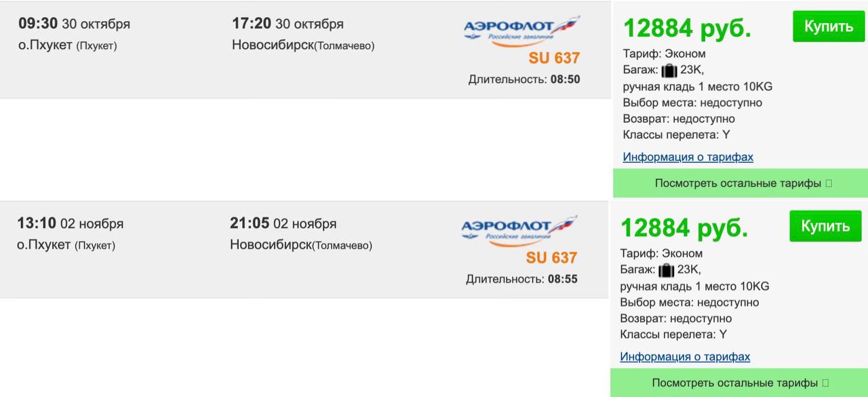Expand Посмотреть остальные тарифы for the second flight
868x397 pixels.
(739, 383)
